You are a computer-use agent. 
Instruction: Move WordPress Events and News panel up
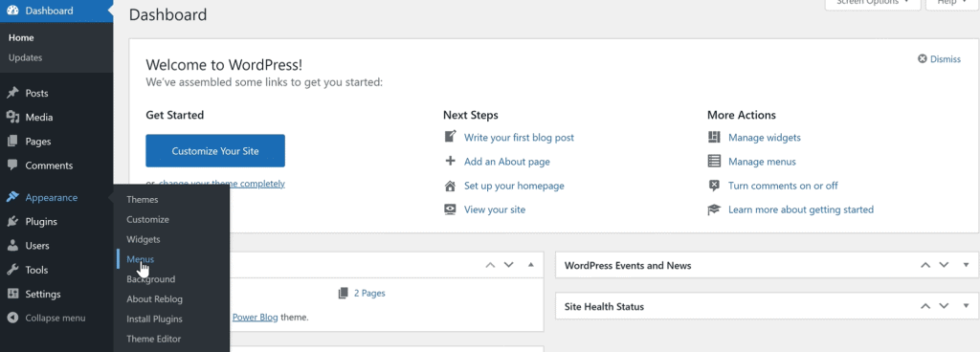[x=925, y=265]
